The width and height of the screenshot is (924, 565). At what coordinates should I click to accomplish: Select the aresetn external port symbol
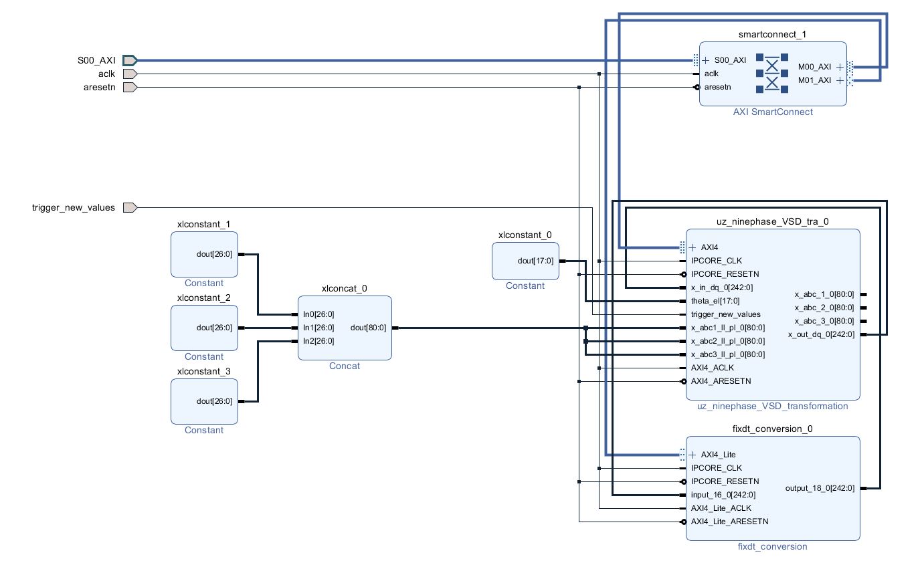click(x=130, y=87)
